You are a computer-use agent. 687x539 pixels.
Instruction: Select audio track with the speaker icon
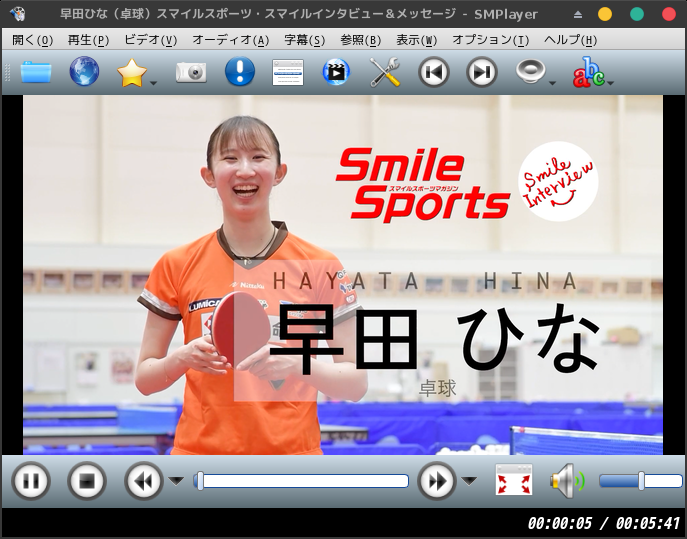[x=530, y=71]
